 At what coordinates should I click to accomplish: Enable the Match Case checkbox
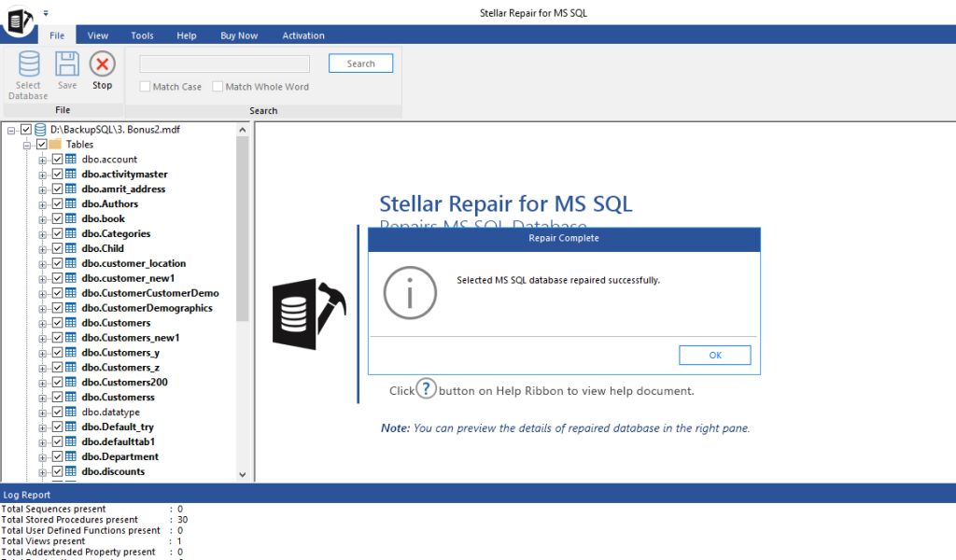145,86
